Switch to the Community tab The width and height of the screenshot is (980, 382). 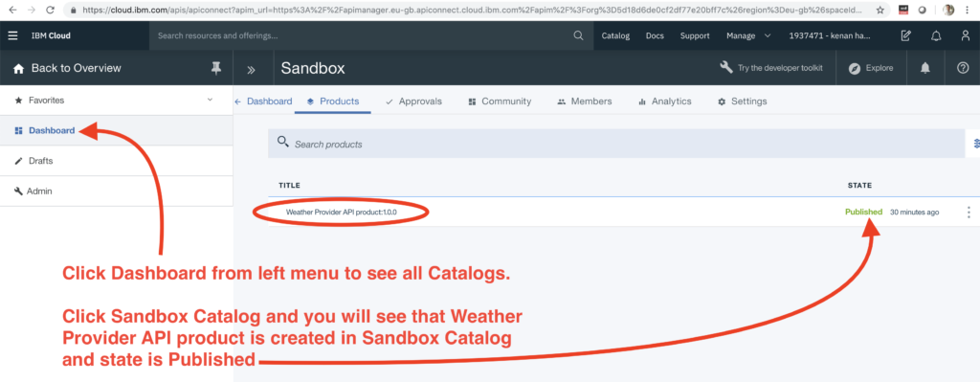click(500, 101)
